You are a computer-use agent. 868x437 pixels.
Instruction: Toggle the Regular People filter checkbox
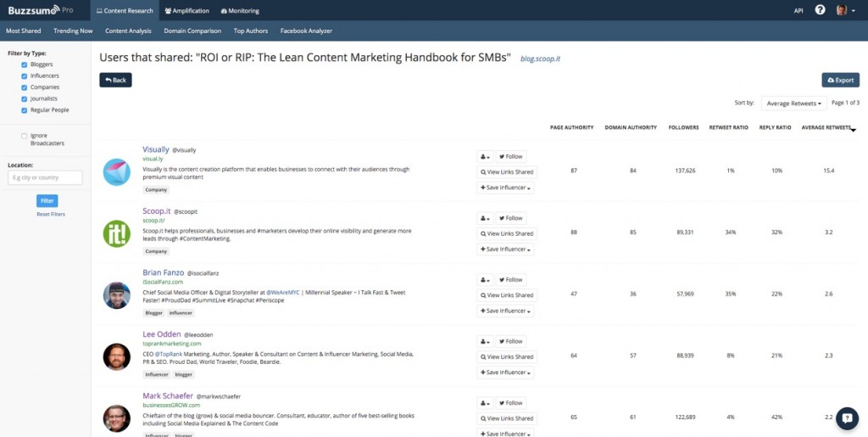(24, 110)
